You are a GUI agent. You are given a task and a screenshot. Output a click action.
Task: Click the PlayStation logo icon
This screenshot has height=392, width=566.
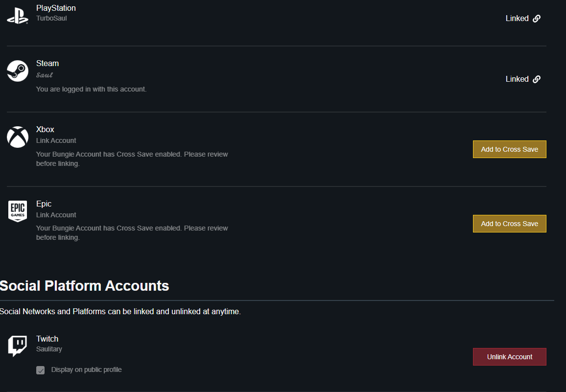pyautogui.click(x=18, y=16)
